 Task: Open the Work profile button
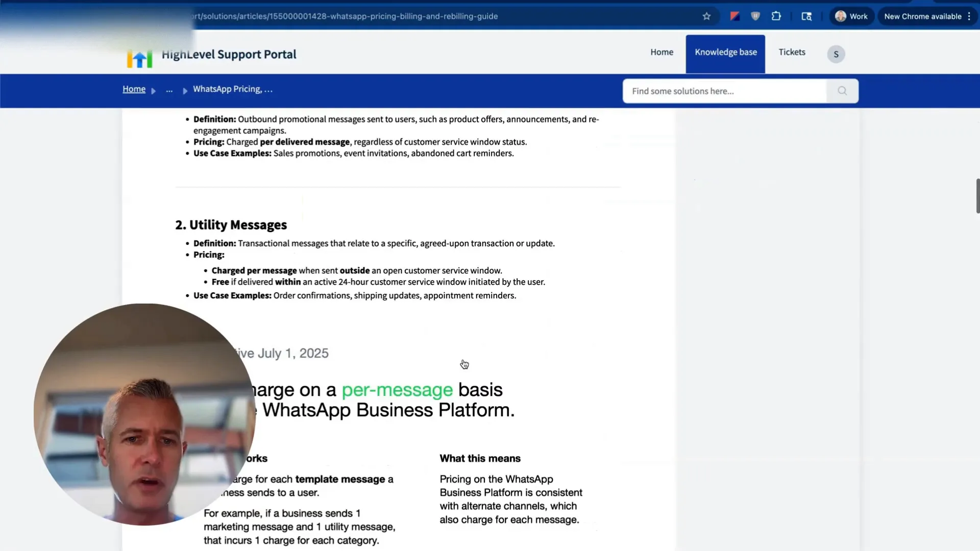pyautogui.click(x=851, y=16)
